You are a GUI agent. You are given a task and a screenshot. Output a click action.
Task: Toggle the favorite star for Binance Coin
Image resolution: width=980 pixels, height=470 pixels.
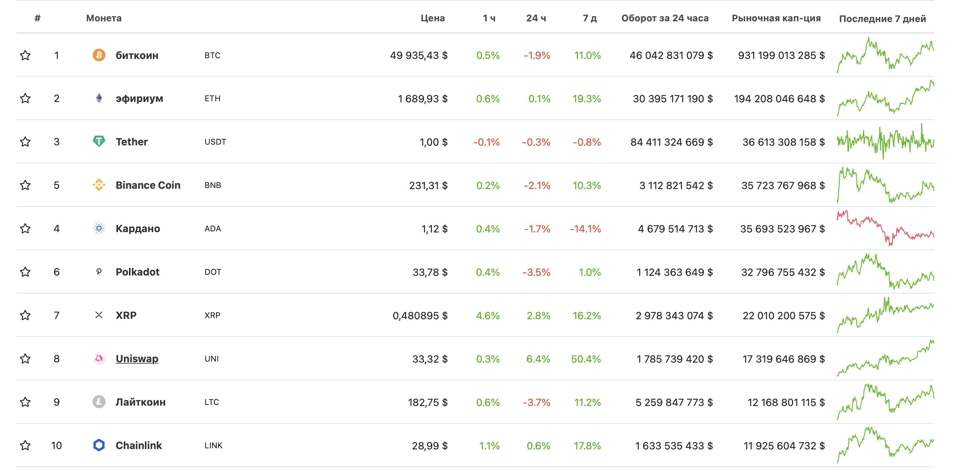(25, 185)
